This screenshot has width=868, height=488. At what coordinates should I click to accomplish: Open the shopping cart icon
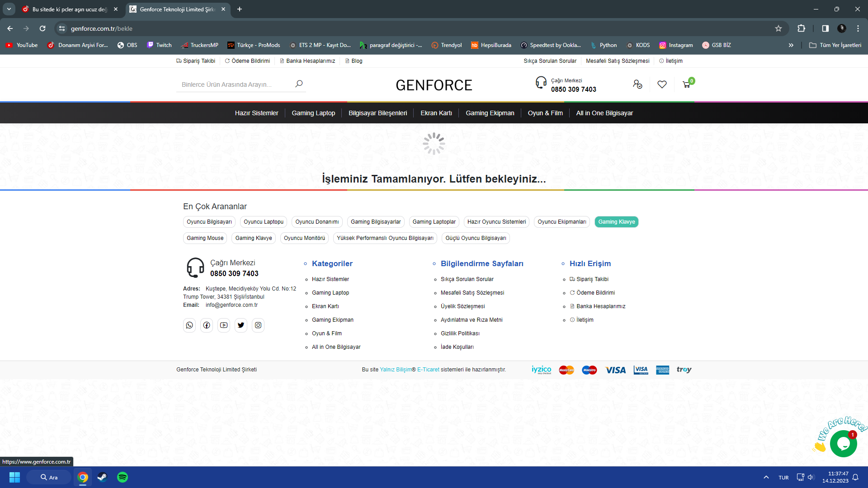(687, 84)
